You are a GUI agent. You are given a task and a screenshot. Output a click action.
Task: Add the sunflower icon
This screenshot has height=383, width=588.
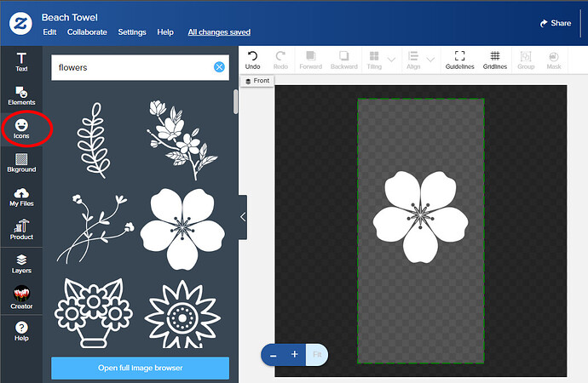pos(182,315)
